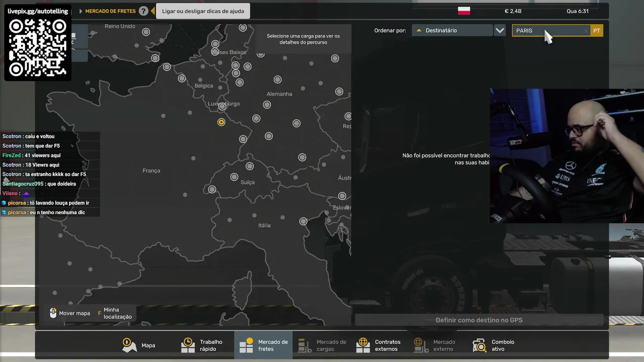The height and width of the screenshot is (362, 644).
Task: Click the Reino Unido label on the map
Action: pos(120,26)
